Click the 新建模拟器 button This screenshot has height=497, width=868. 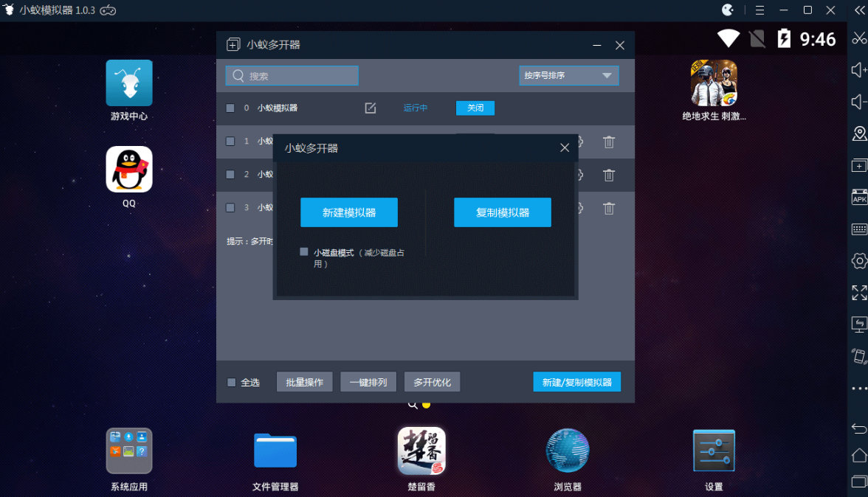(348, 212)
